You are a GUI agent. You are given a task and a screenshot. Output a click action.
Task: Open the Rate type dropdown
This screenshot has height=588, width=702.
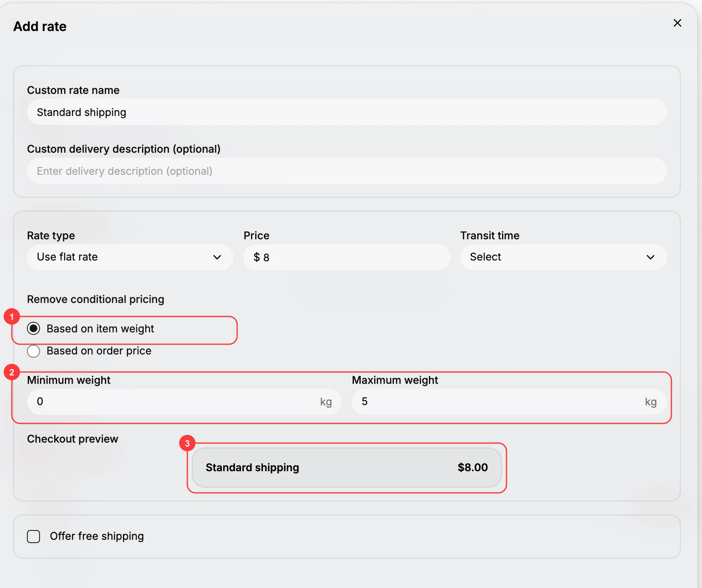[130, 257]
